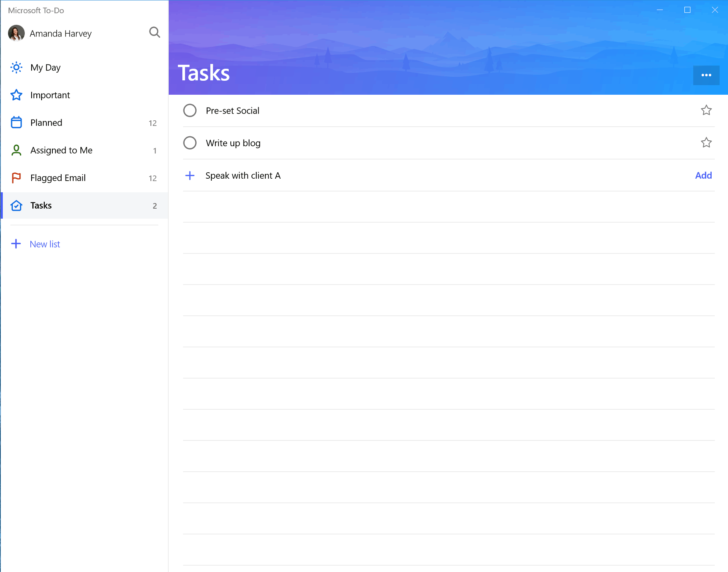Click the Planned calendar icon

point(16,122)
